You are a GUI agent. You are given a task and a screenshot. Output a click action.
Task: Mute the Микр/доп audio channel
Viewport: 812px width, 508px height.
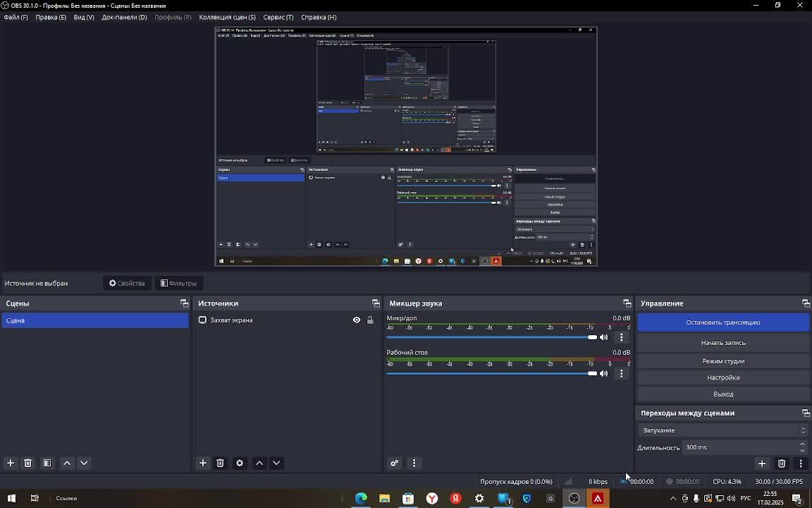pos(604,337)
